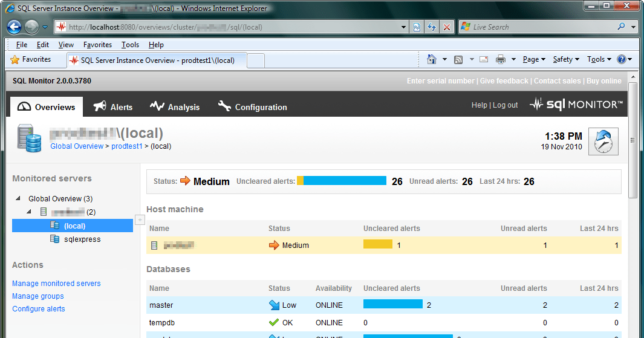
Task: Select the (local) instance in tree
Action: 73,226
